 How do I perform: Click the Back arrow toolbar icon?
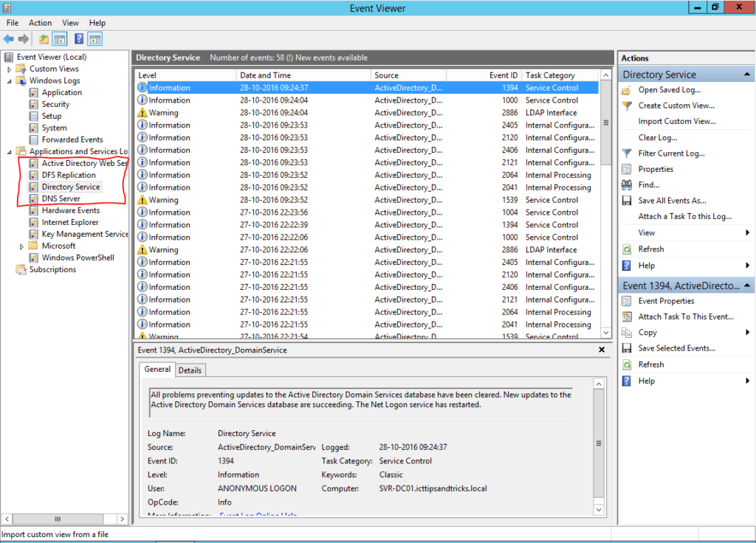[x=9, y=39]
